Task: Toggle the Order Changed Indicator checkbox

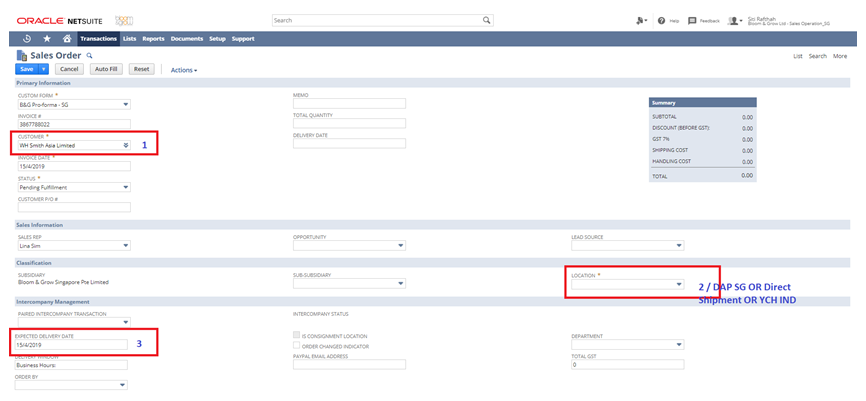Action: tap(297, 346)
